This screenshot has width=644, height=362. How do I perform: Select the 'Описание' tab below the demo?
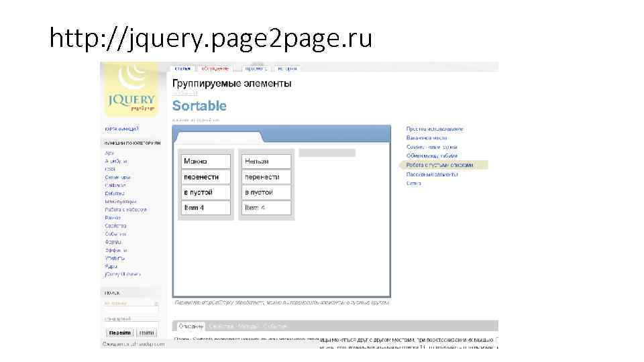tap(191, 326)
